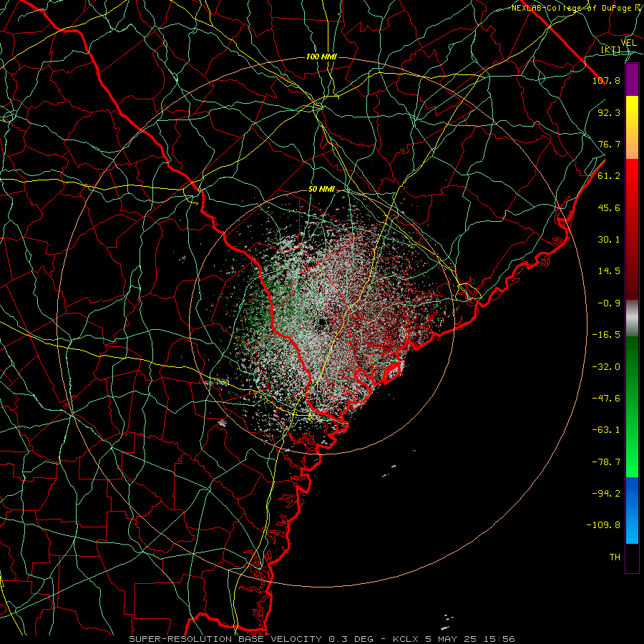The image size is (644, 644).
Task: Click the -78.7 velocity scale value
Action: click(606, 462)
